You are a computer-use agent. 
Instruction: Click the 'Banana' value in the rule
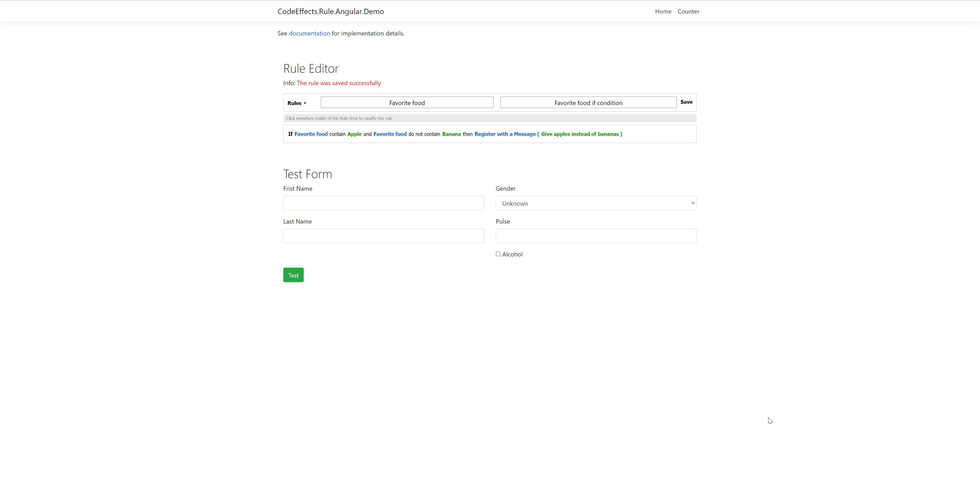(451, 134)
